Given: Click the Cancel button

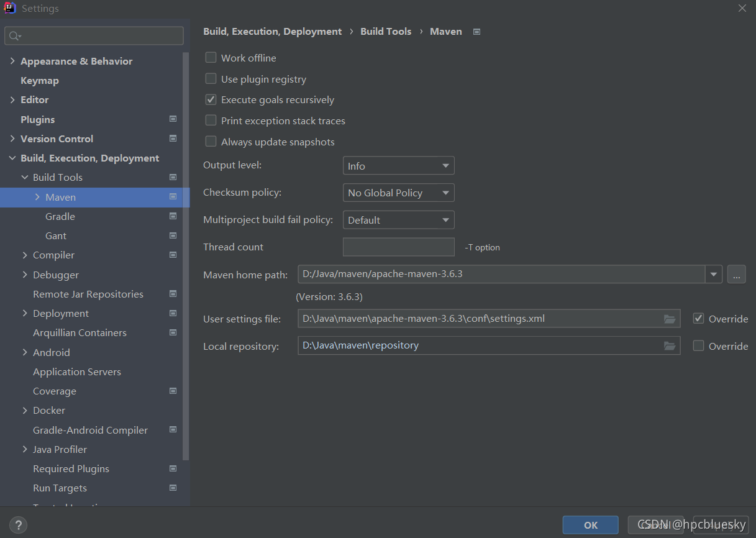Looking at the screenshot, I should coord(655,525).
